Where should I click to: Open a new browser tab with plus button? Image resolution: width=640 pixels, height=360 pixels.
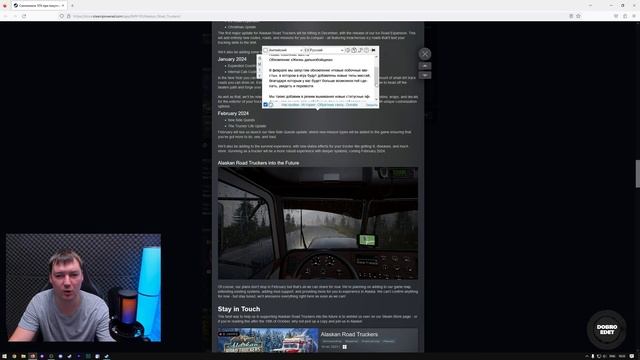[x=72, y=6]
